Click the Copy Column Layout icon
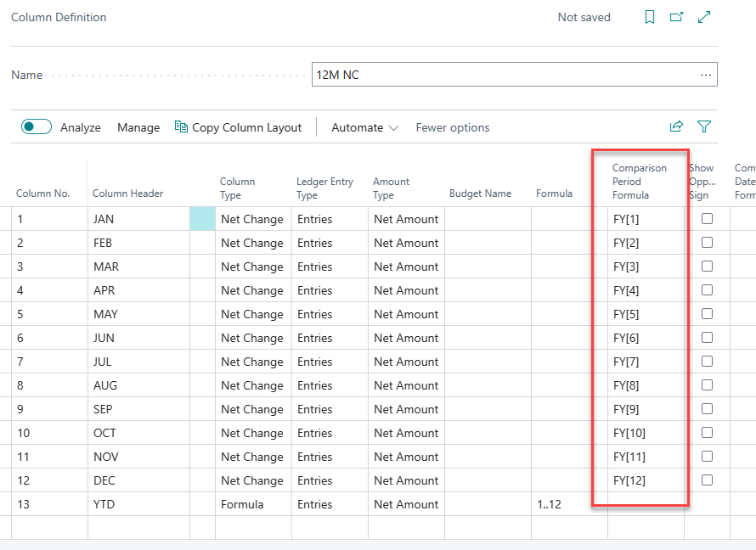Image resolution: width=756 pixels, height=550 pixels. point(181,127)
